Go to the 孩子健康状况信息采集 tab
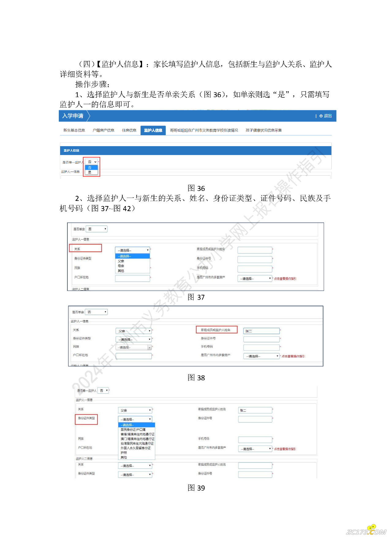The height and width of the screenshot is (539, 392). (264, 130)
